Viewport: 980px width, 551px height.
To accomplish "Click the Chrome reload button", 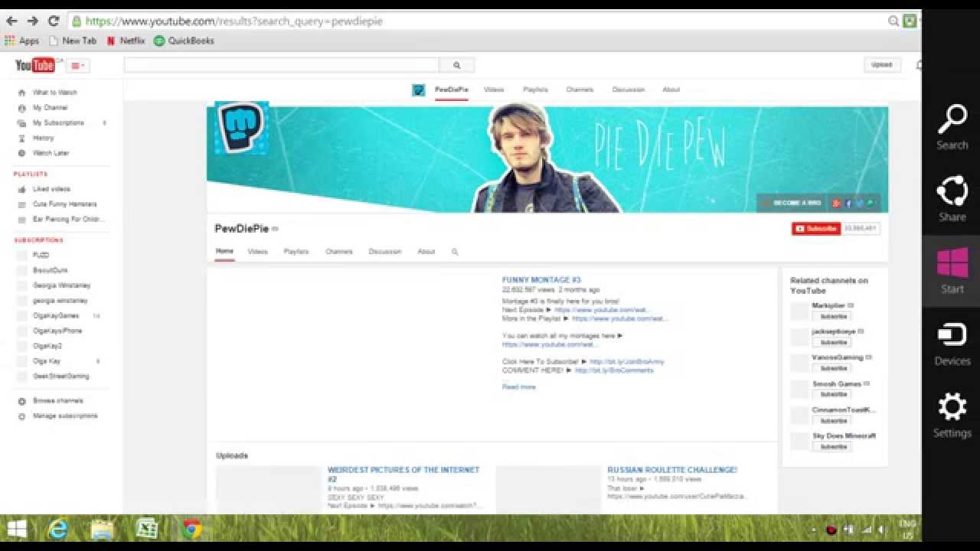I will (x=53, y=21).
